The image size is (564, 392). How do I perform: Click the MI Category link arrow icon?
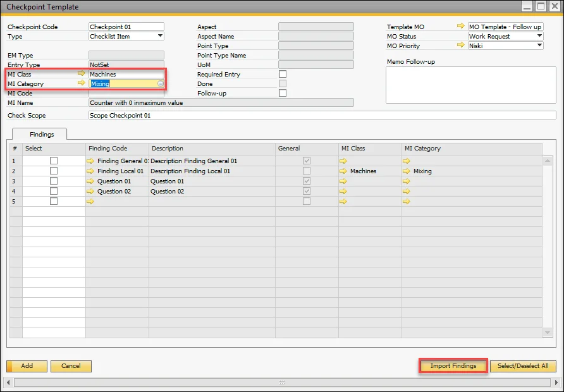click(x=81, y=83)
